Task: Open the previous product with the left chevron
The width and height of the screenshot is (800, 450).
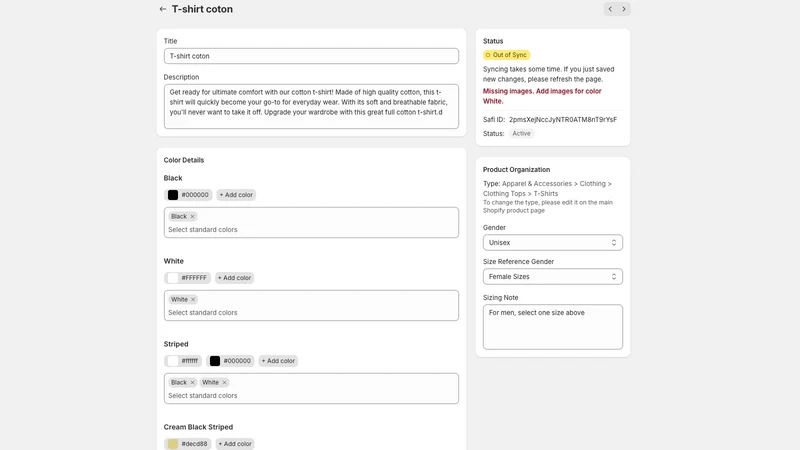Action: pyautogui.click(x=610, y=9)
